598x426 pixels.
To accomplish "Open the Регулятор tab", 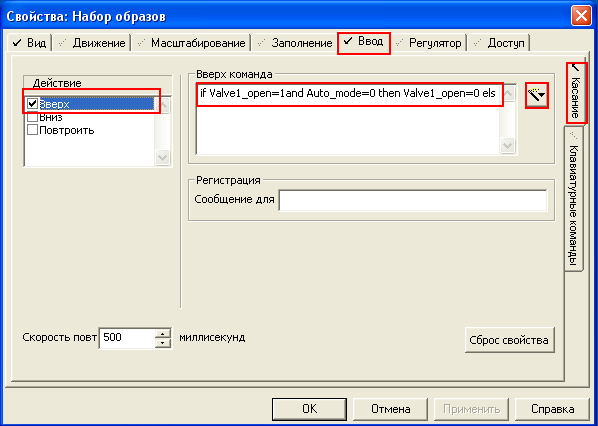I will (429, 43).
